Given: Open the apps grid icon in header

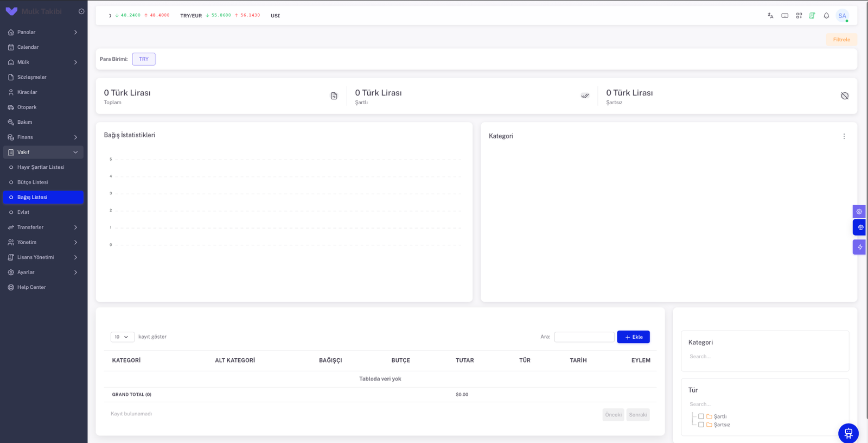Looking at the screenshot, I should click(x=799, y=16).
